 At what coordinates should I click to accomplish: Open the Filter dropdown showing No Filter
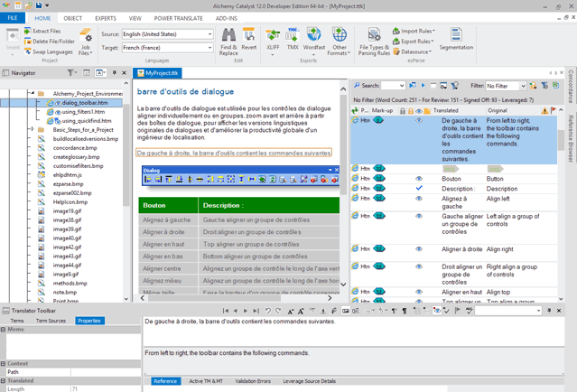point(523,86)
